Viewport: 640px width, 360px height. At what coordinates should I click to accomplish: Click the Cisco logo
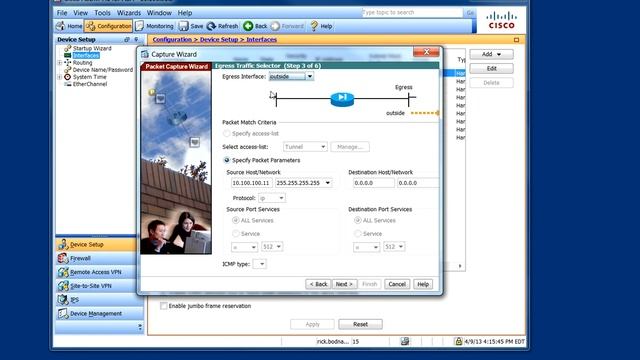(502, 20)
